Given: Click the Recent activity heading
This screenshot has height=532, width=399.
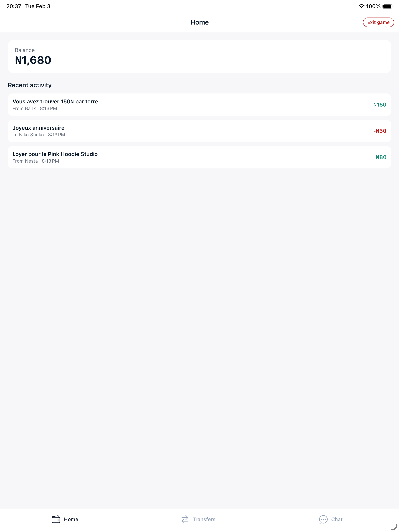Looking at the screenshot, I should pos(30,85).
